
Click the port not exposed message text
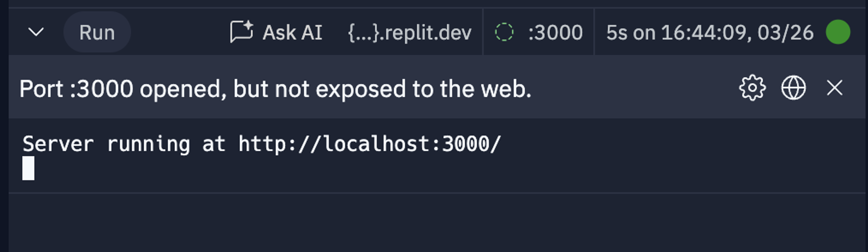point(275,89)
